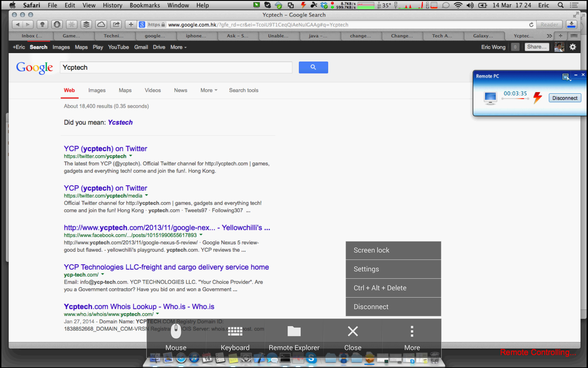This screenshot has width=588, height=368.
Task: Click the notifications count box
Action: tap(515, 47)
